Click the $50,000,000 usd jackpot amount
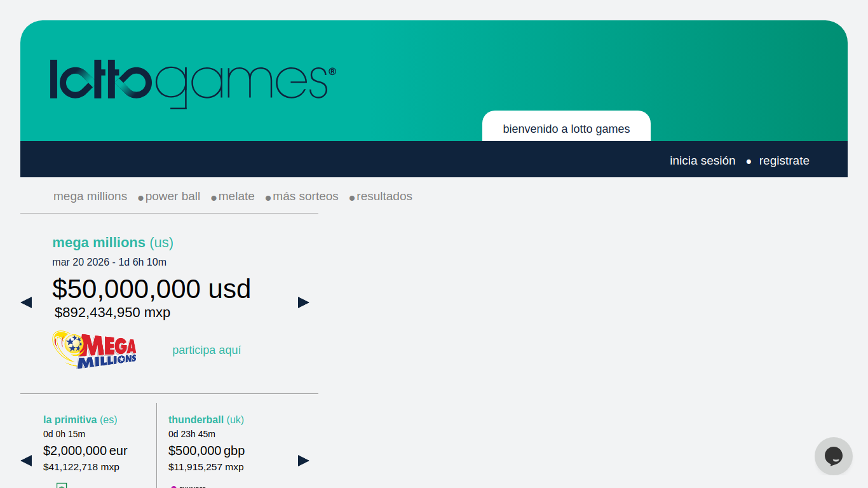 tap(152, 289)
